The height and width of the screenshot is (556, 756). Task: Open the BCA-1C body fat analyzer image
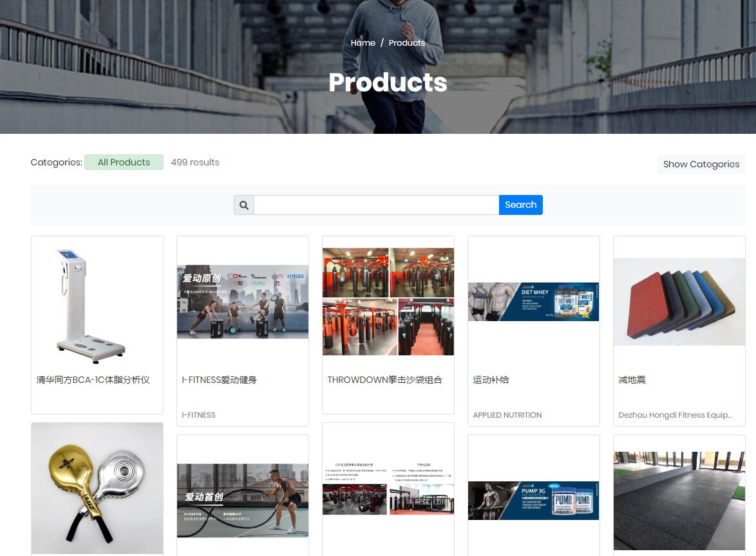pyautogui.click(x=91, y=306)
